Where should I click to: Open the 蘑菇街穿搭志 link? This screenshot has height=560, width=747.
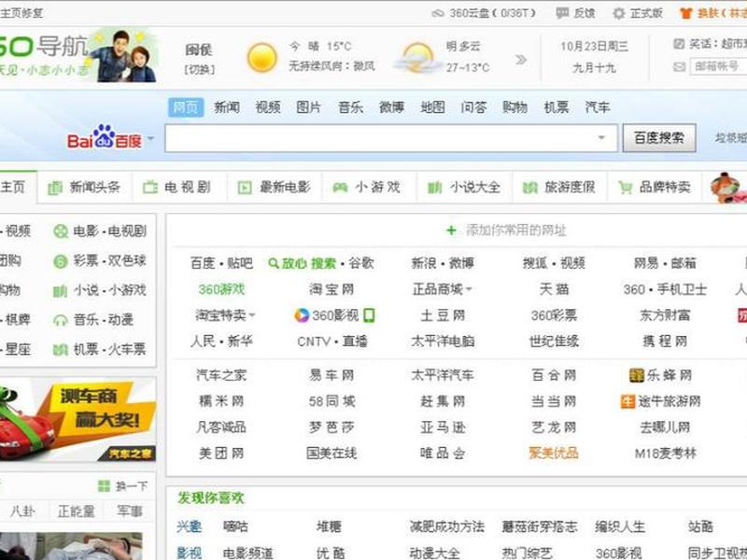(x=540, y=526)
